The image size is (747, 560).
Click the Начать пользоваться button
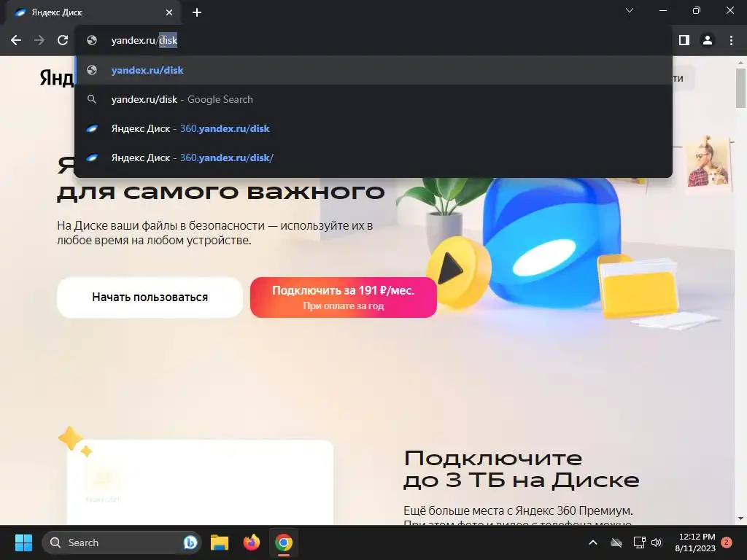coord(150,297)
